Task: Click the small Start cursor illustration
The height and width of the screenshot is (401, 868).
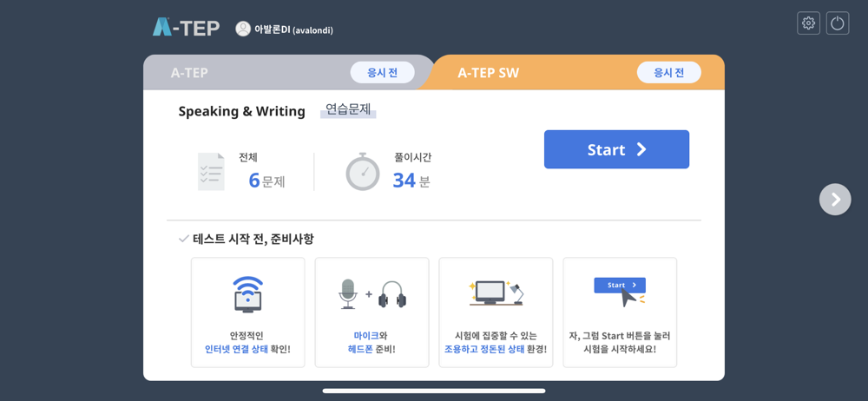Action: coord(620,292)
